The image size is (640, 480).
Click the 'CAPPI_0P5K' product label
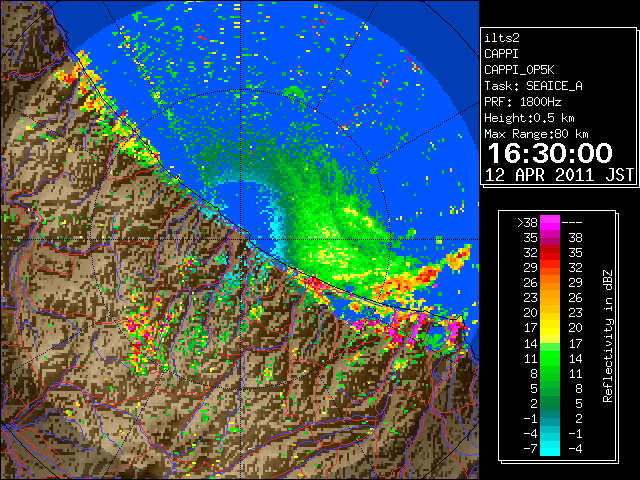tap(519, 70)
